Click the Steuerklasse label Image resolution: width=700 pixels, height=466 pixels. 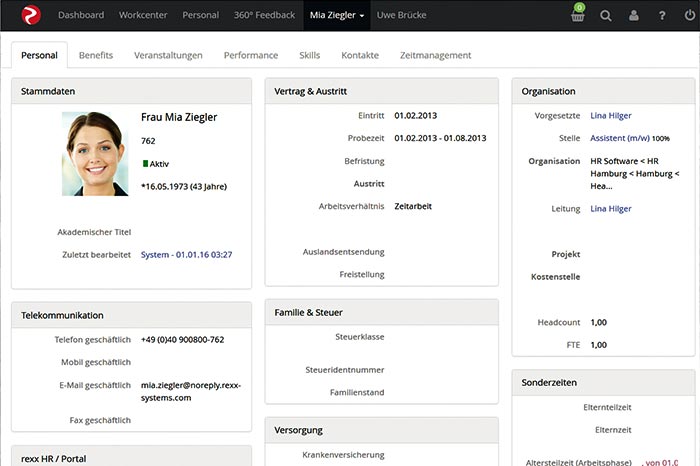(x=360, y=337)
